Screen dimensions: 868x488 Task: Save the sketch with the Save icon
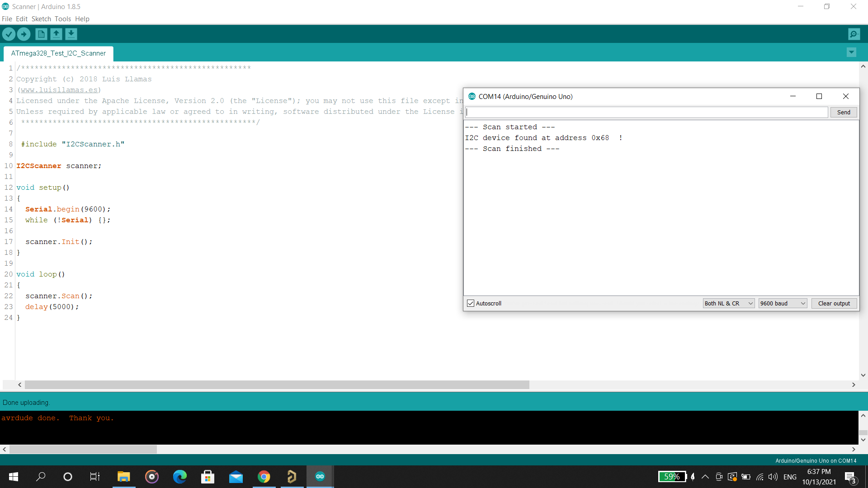pyautogui.click(x=71, y=34)
